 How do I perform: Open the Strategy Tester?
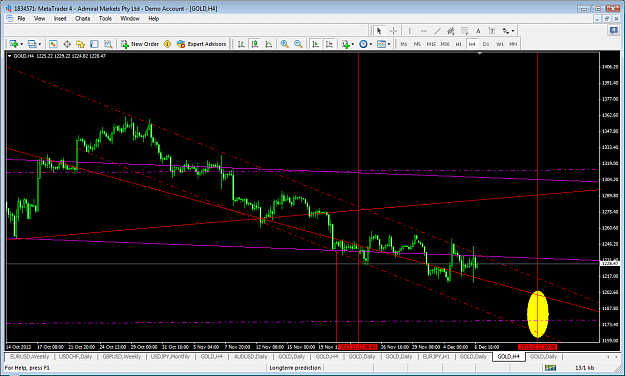click(x=108, y=44)
